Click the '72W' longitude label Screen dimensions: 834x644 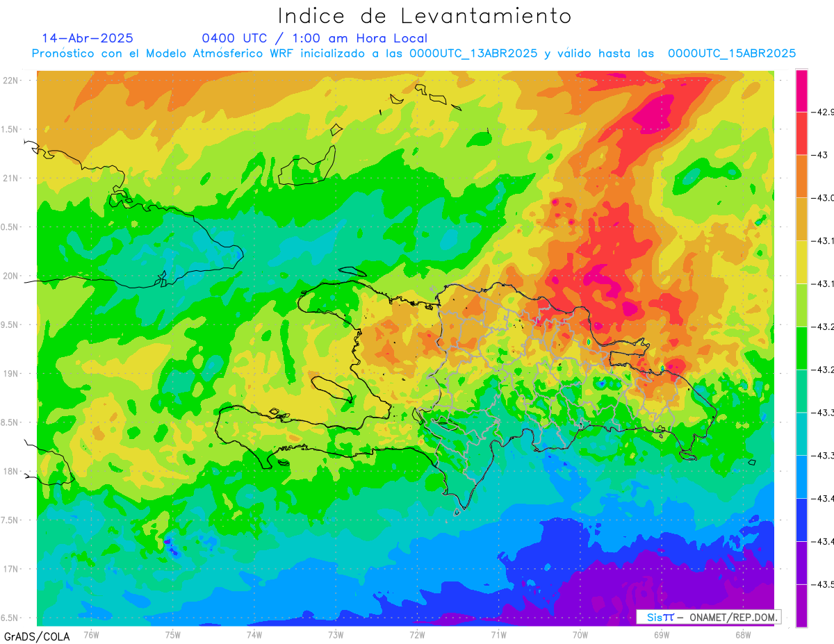pyautogui.click(x=417, y=634)
